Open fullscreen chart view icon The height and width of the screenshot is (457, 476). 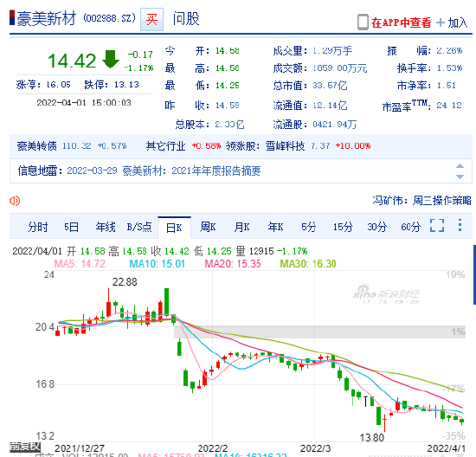pyautogui.click(x=437, y=225)
